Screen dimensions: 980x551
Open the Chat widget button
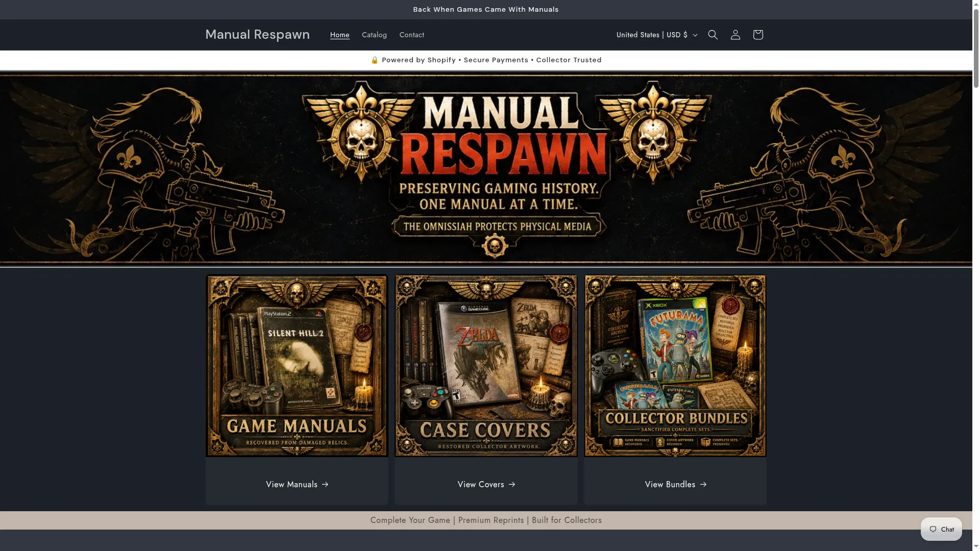pos(941,529)
